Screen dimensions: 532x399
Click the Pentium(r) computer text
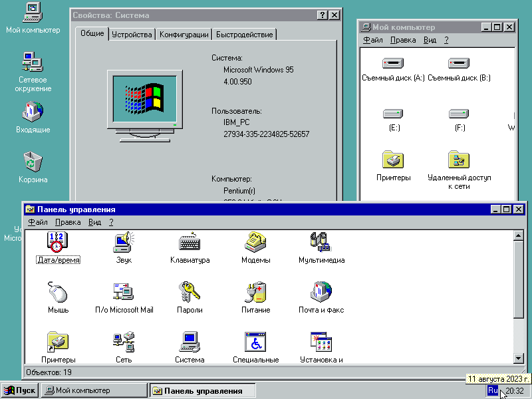(x=239, y=191)
